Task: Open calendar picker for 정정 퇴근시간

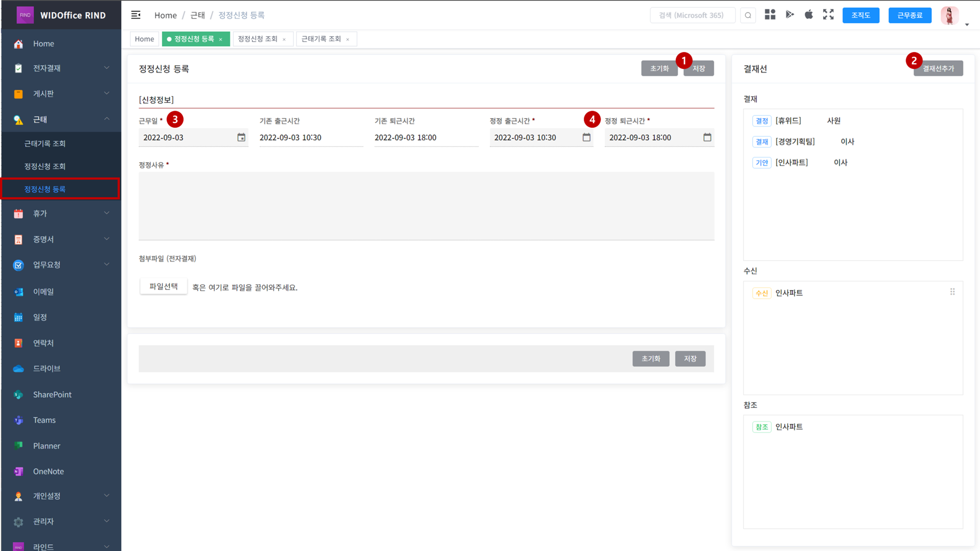Action: (x=707, y=138)
